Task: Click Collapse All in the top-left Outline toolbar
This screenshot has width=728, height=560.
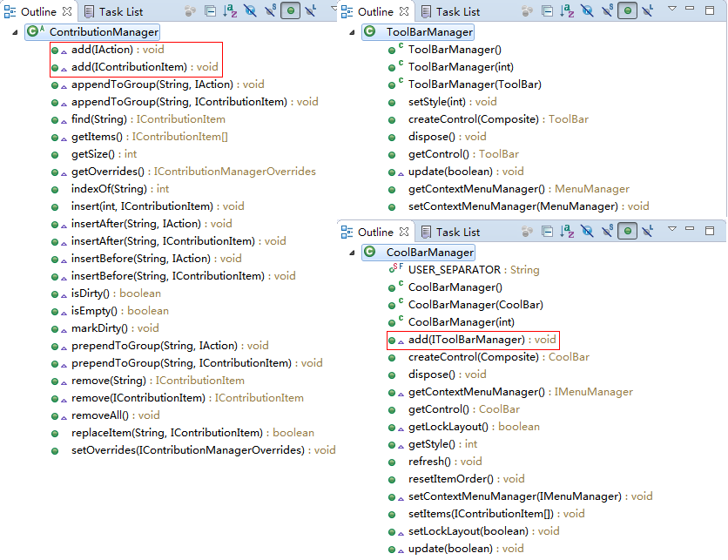Action: point(210,10)
